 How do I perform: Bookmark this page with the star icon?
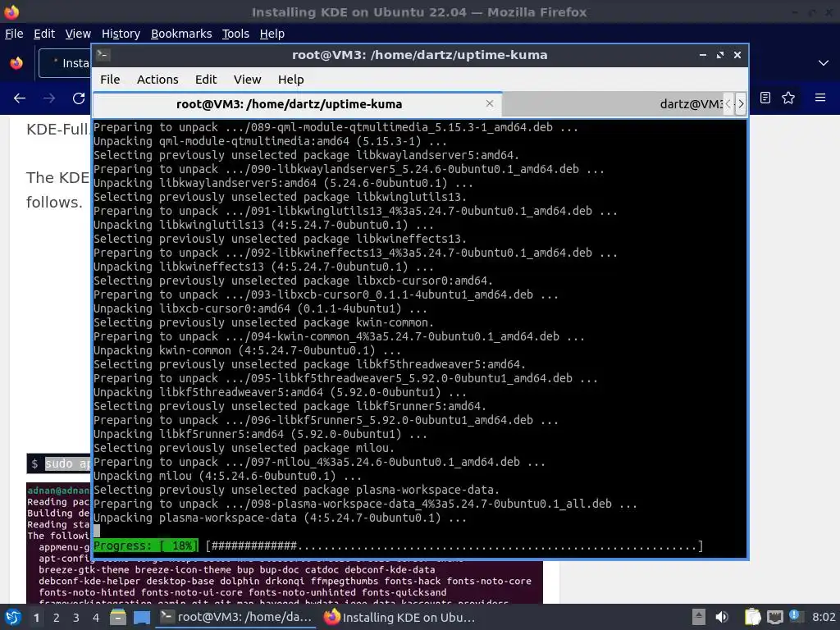tap(788, 98)
